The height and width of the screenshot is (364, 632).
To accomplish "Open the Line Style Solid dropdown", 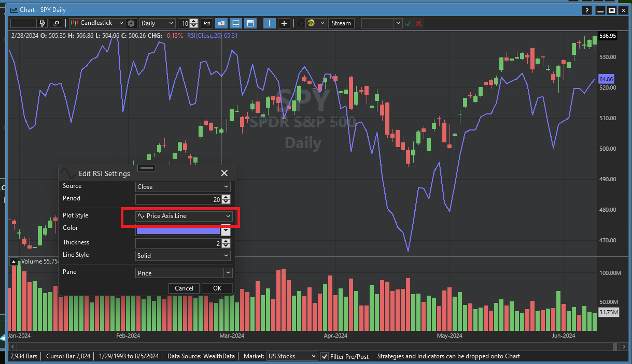I will [182, 255].
